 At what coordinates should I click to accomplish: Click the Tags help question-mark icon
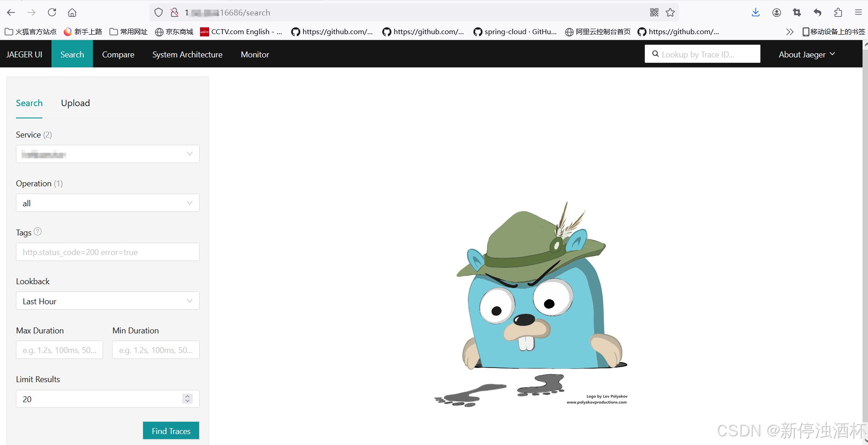point(38,231)
